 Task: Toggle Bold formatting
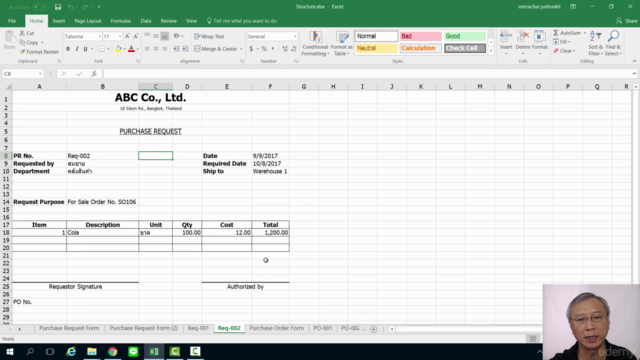tap(68, 49)
